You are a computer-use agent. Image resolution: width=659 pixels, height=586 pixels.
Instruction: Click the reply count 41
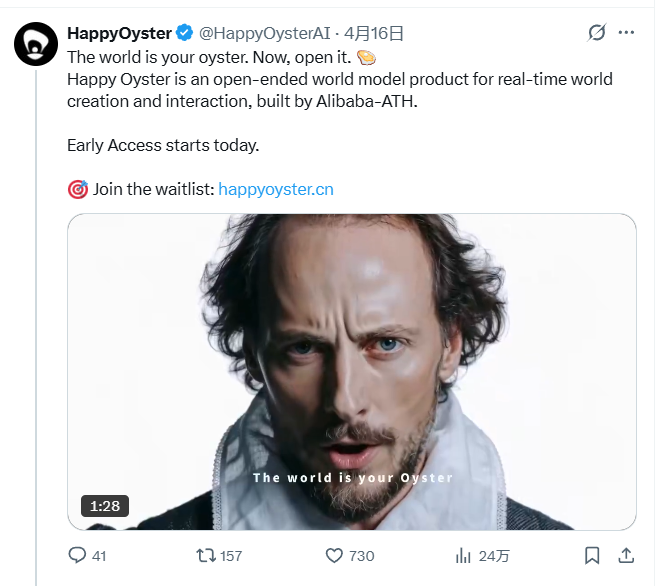point(99,556)
